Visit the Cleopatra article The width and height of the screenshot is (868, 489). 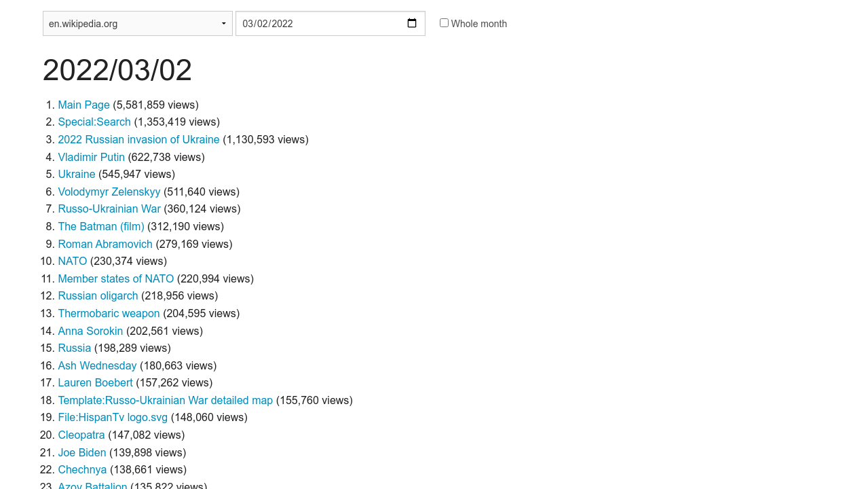click(81, 435)
